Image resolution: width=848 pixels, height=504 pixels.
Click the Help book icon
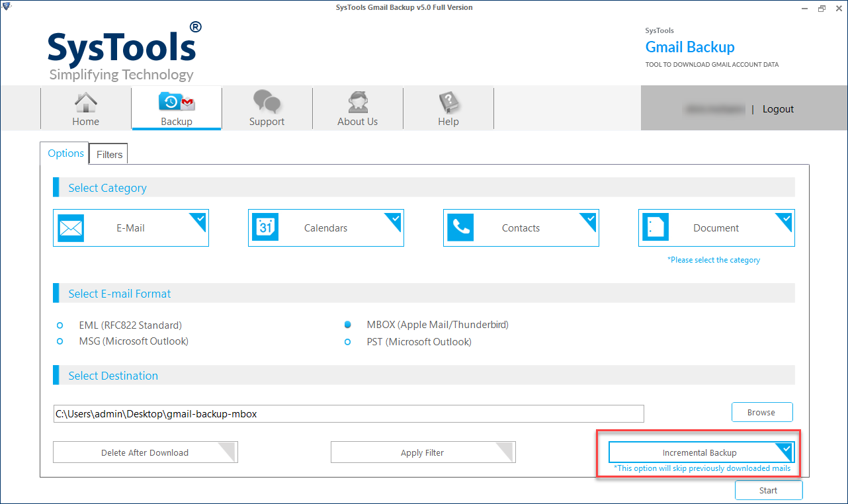[448, 102]
